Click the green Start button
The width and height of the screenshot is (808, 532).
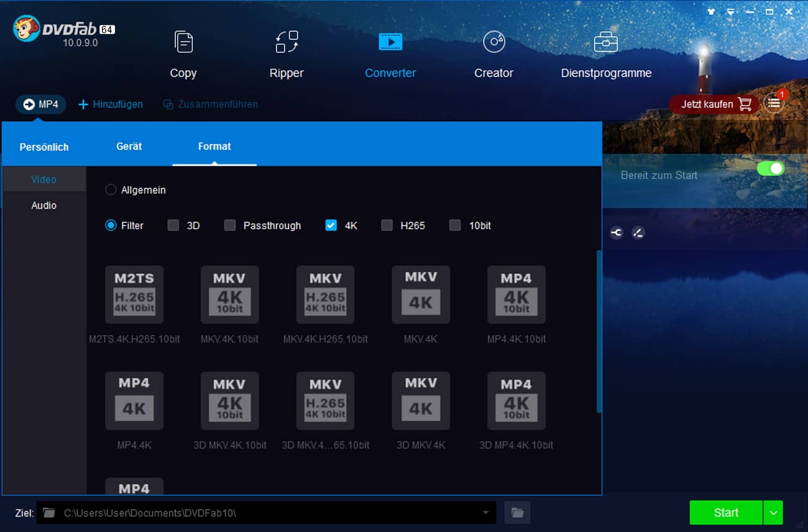[x=726, y=513]
